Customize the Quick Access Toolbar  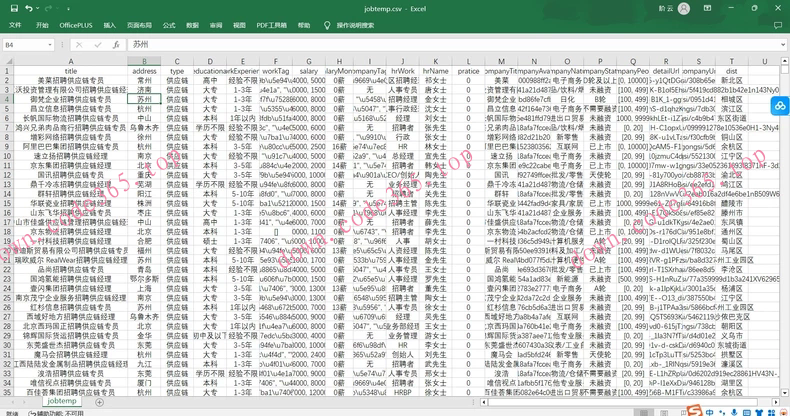[x=68, y=9]
